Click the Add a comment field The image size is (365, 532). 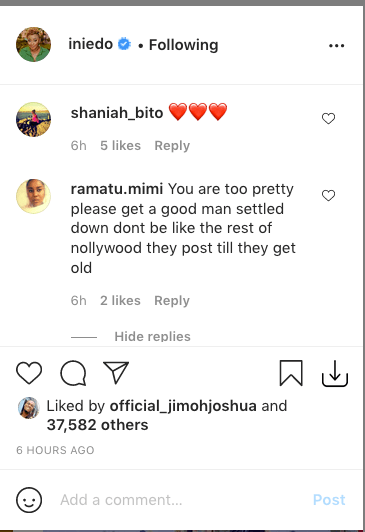pyautogui.click(x=183, y=500)
